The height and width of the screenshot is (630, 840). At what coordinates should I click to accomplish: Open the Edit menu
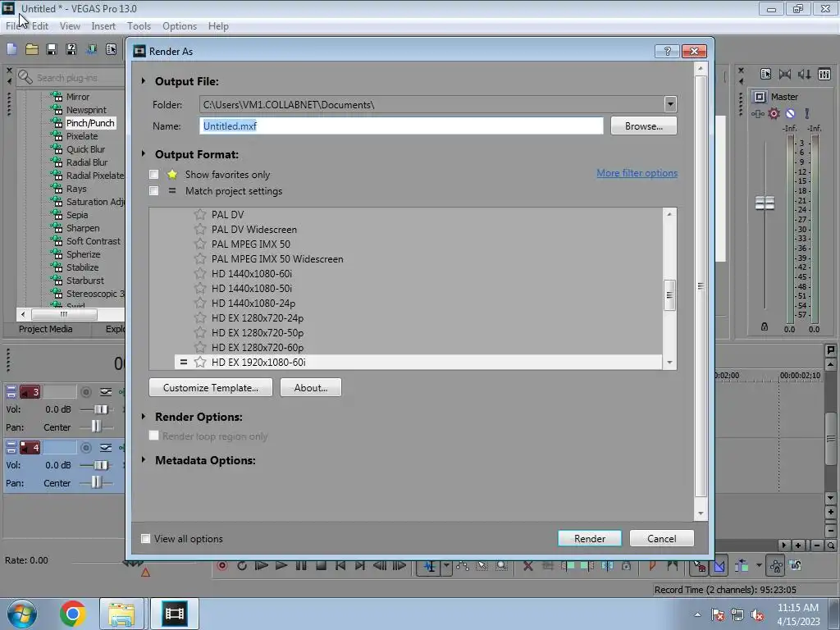click(39, 25)
